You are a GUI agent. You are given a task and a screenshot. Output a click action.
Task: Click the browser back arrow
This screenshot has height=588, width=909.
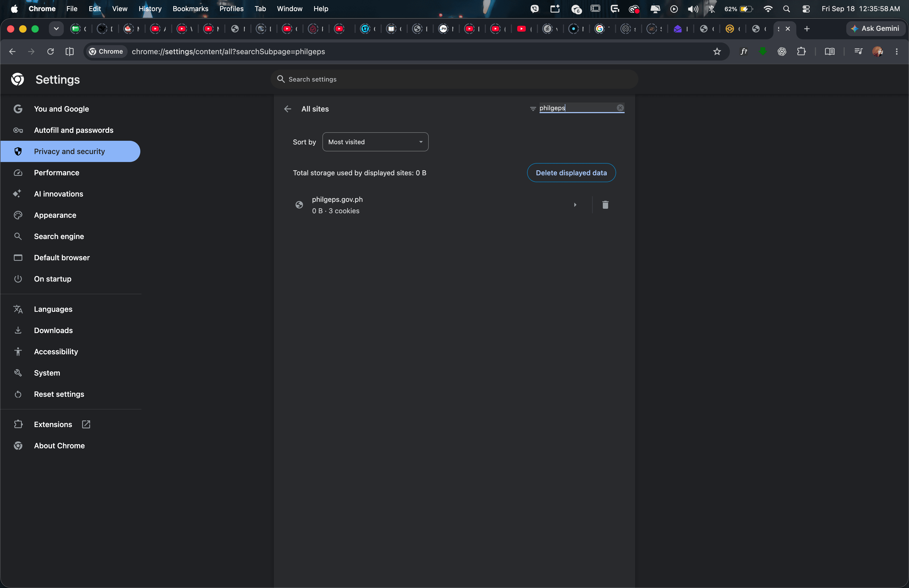(12, 52)
